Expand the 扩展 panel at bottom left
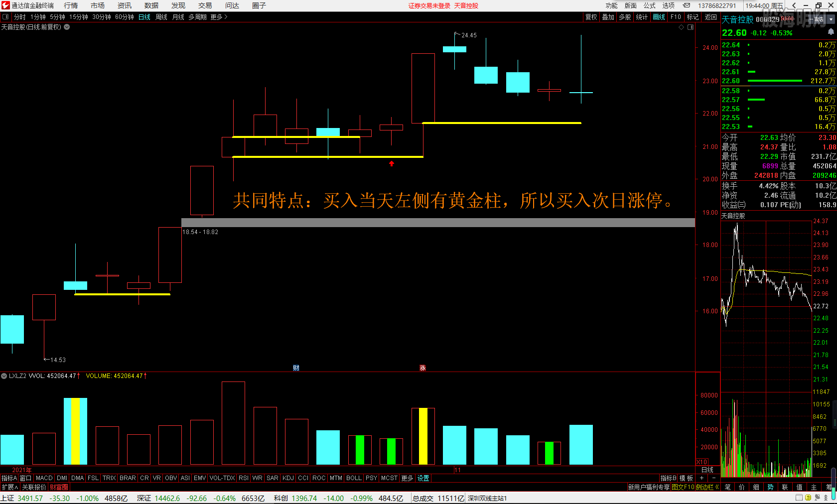The height and width of the screenshot is (504, 837). [x=10, y=487]
